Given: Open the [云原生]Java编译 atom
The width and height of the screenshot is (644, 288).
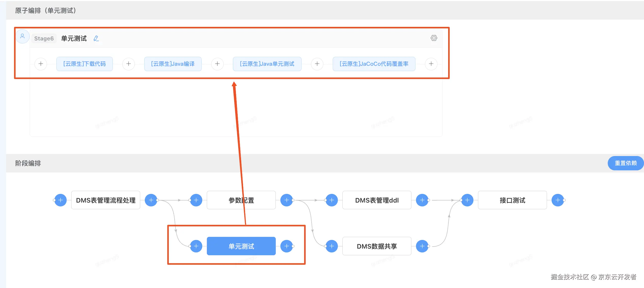Looking at the screenshot, I should pos(173,64).
